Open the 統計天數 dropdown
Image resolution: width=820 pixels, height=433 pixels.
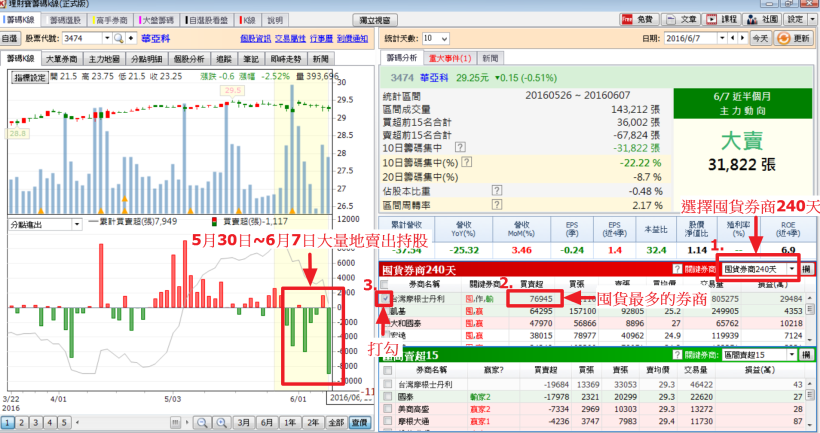(x=443, y=38)
